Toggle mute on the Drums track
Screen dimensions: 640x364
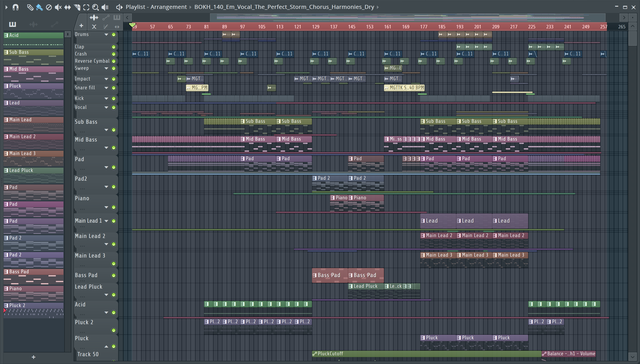pos(114,34)
